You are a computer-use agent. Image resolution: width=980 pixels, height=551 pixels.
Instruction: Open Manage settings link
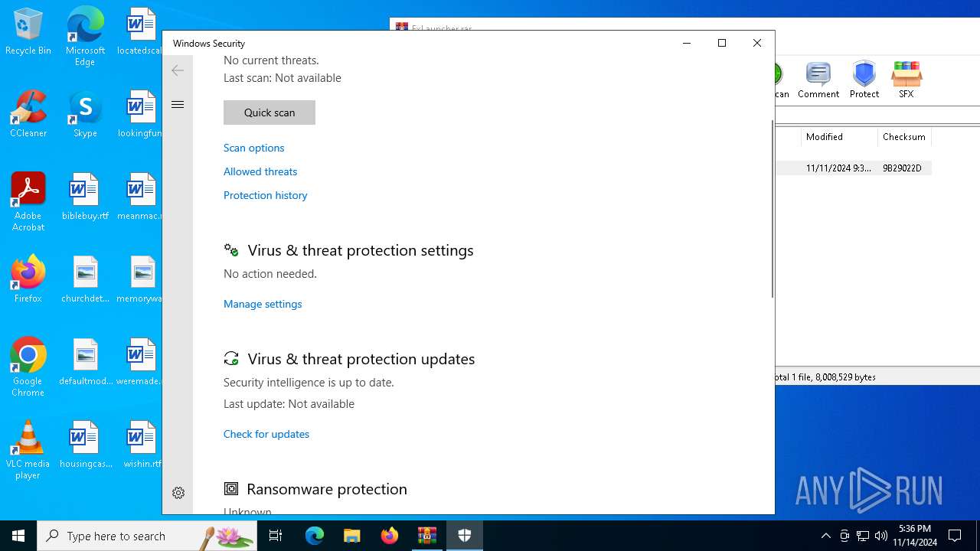(263, 304)
